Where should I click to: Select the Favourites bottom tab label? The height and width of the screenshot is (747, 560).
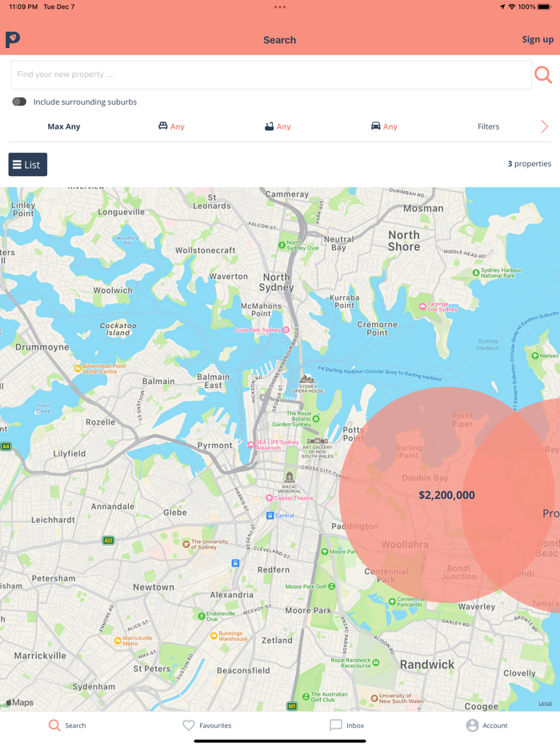coord(215,725)
